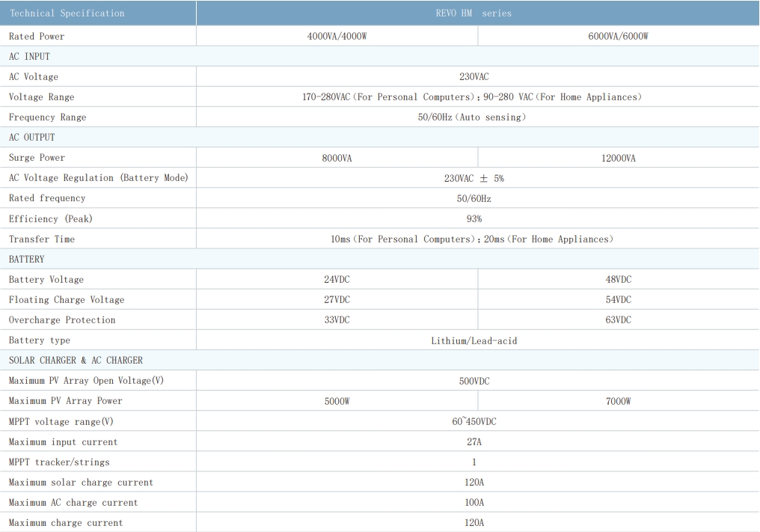Click the 'AC INPUT' section heading
The image size is (760, 532).
click(29, 56)
